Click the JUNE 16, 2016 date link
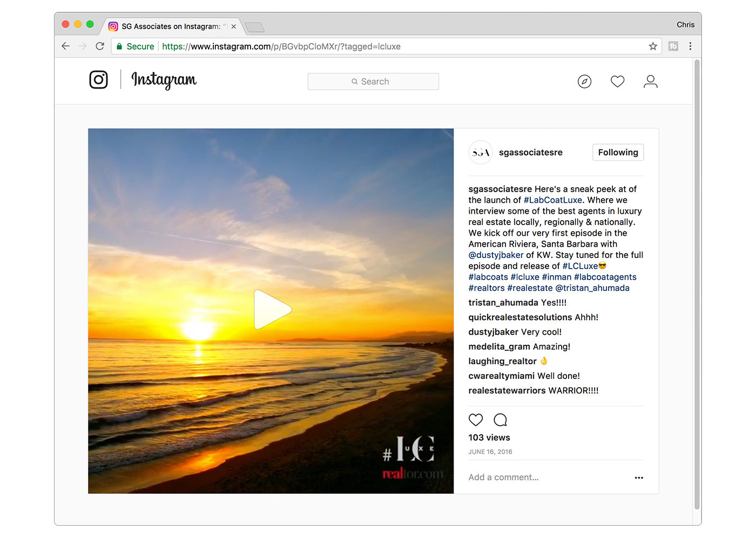756x537 pixels. pyautogui.click(x=490, y=452)
